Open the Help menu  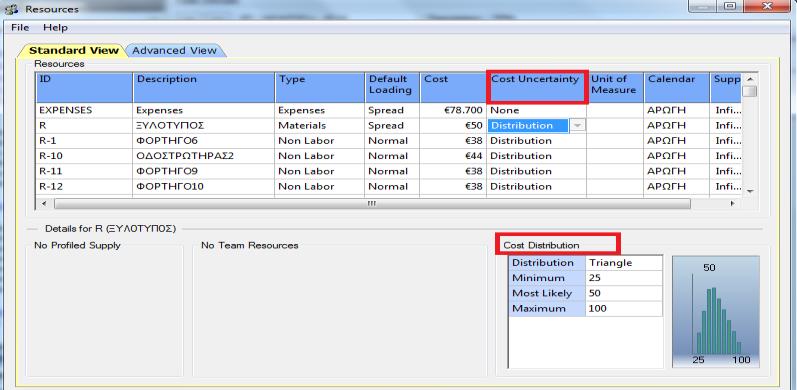pyautogui.click(x=55, y=27)
